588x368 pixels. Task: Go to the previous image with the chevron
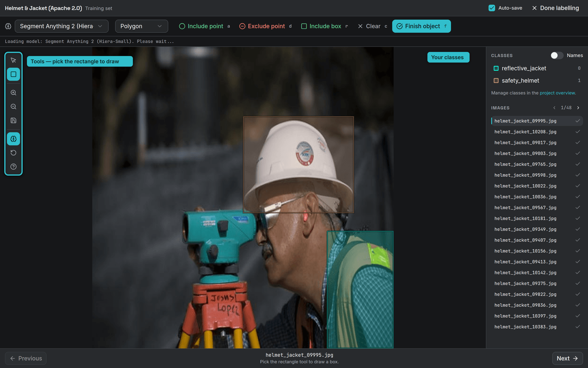(x=554, y=108)
